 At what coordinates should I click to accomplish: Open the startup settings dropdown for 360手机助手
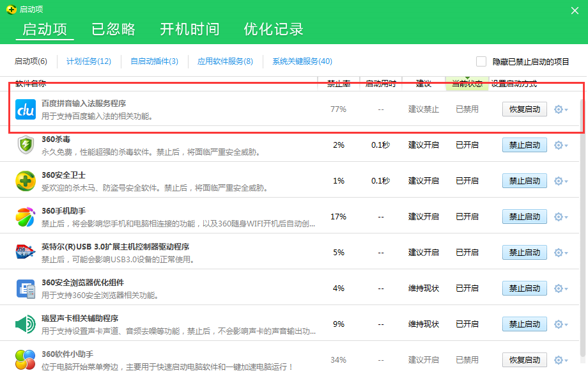tap(559, 217)
